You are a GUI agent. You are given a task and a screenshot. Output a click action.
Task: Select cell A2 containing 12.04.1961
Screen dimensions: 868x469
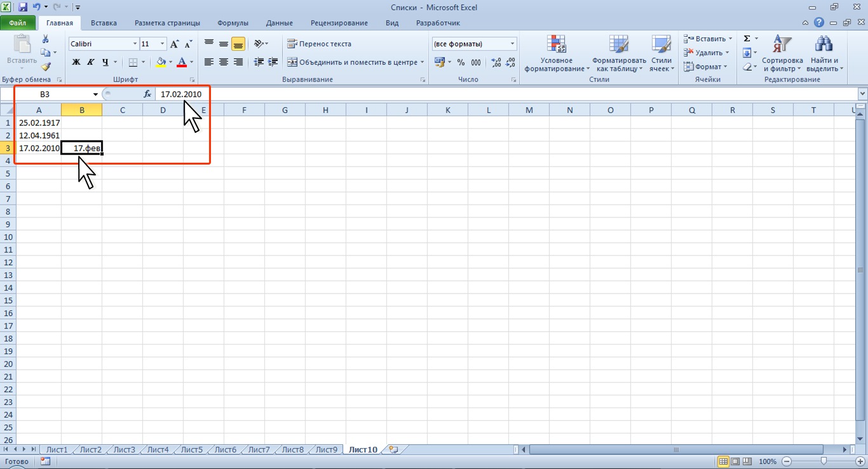pos(39,135)
